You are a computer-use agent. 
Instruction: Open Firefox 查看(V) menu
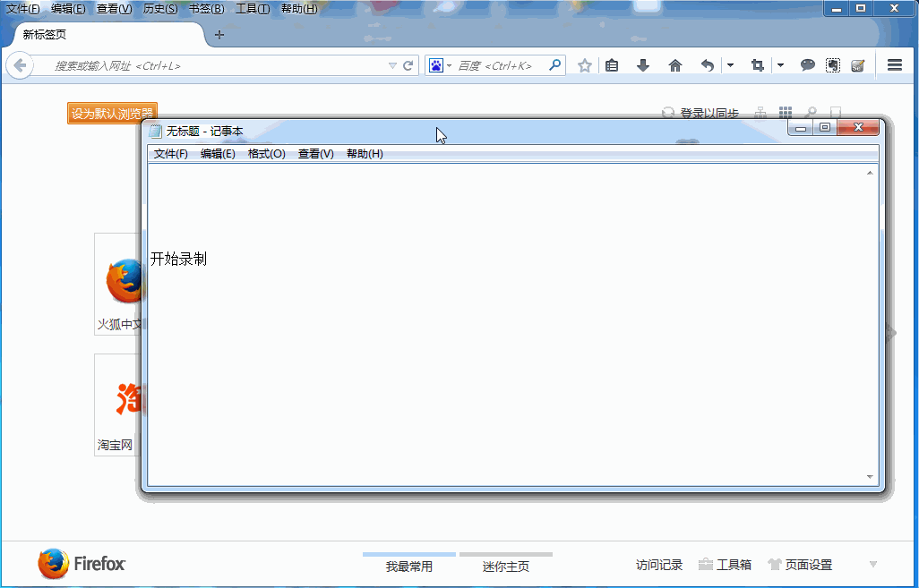pos(115,9)
